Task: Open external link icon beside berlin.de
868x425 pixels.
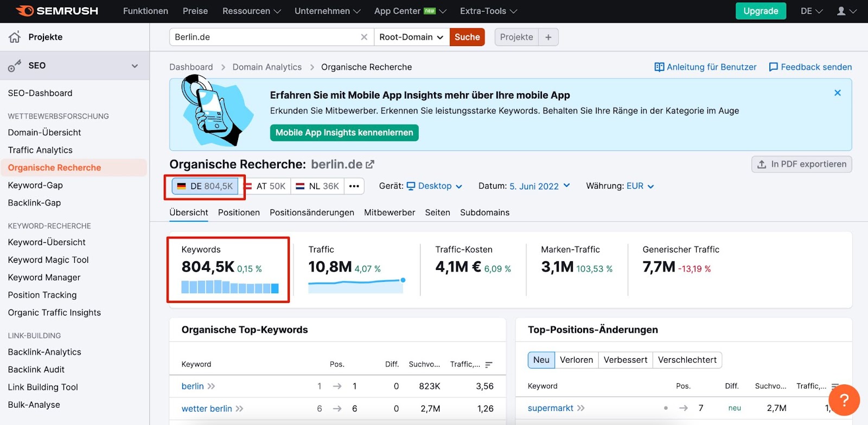Action: click(x=370, y=164)
